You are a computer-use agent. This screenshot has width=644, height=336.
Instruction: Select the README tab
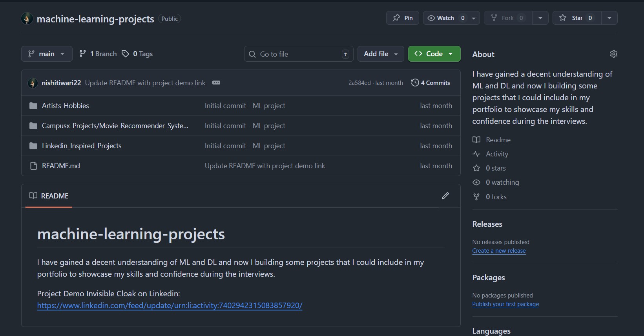point(49,196)
